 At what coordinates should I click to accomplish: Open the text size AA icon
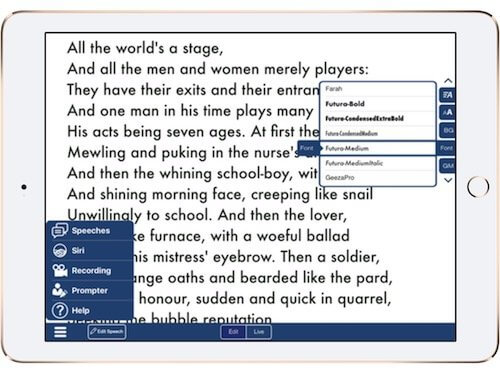[x=447, y=113]
